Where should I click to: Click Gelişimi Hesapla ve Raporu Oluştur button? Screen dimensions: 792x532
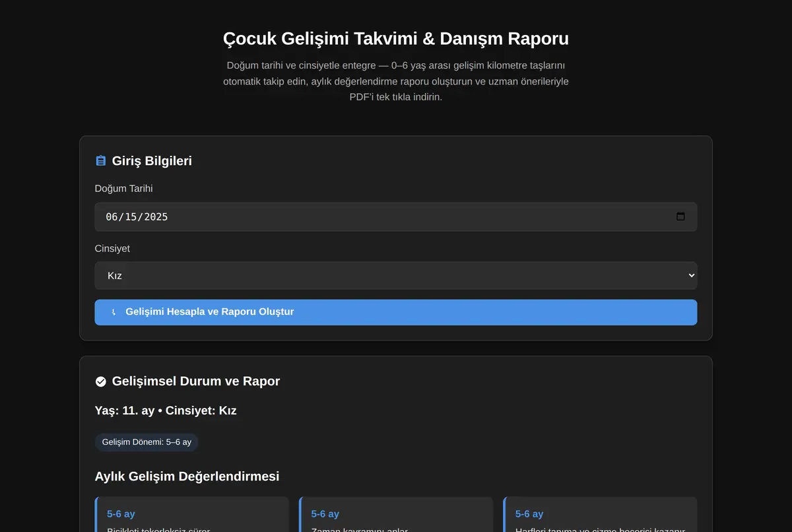coord(396,312)
